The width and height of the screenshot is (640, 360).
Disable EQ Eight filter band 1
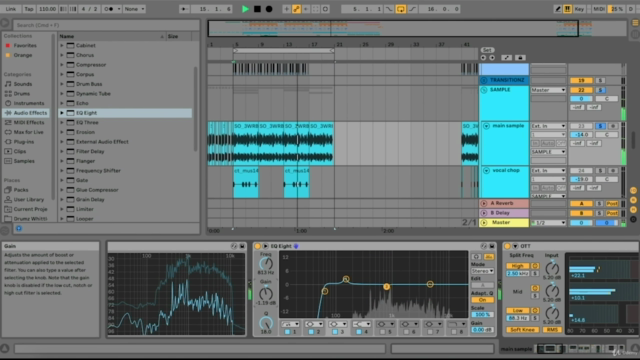[287, 332]
